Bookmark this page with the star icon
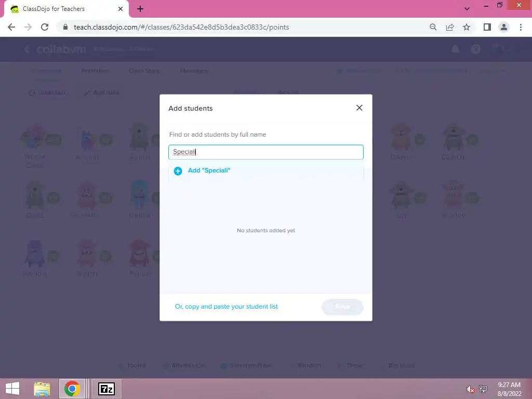Viewport: 532px width, 399px height. tap(467, 27)
